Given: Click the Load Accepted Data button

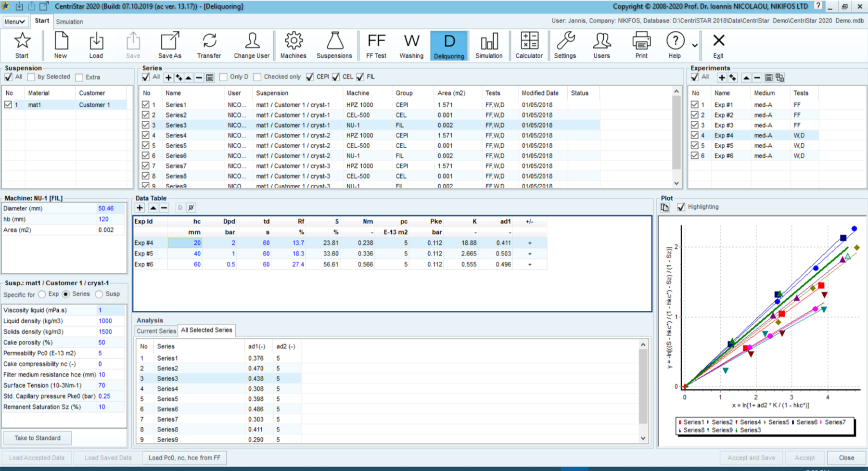Looking at the screenshot, I should tap(37, 458).
